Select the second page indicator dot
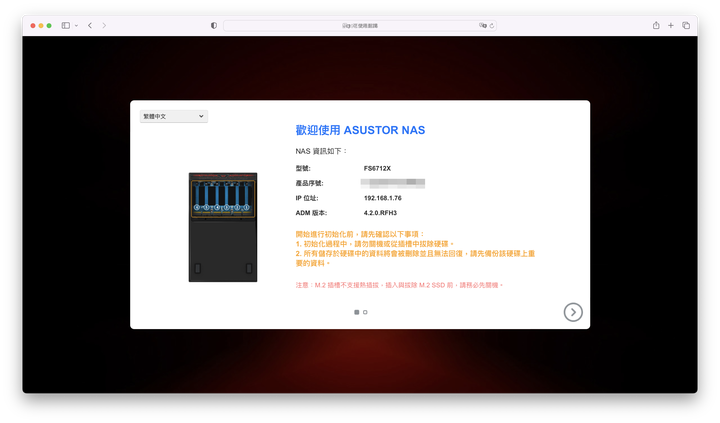 point(365,312)
